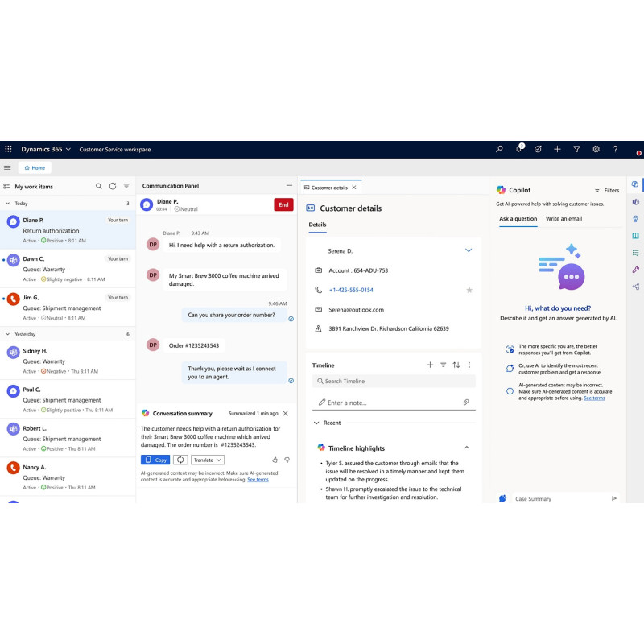
Task: Open smart assist lightbulb in side rail
Action: tap(635, 218)
